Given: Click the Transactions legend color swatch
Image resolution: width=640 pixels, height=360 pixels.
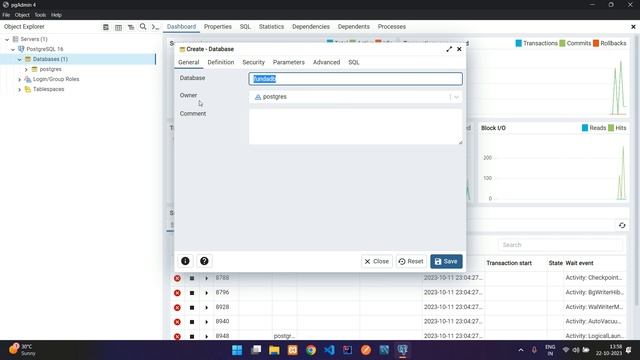Looking at the screenshot, I should [518, 43].
